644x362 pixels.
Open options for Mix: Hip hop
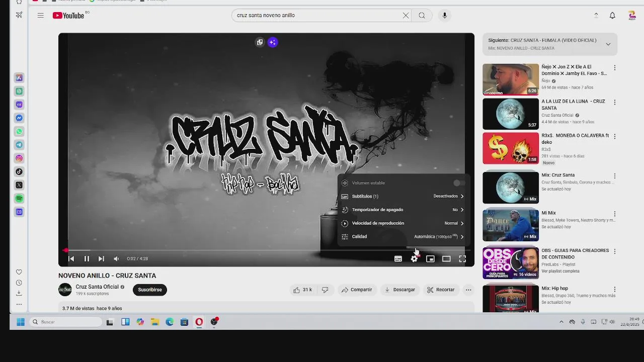coord(614,290)
